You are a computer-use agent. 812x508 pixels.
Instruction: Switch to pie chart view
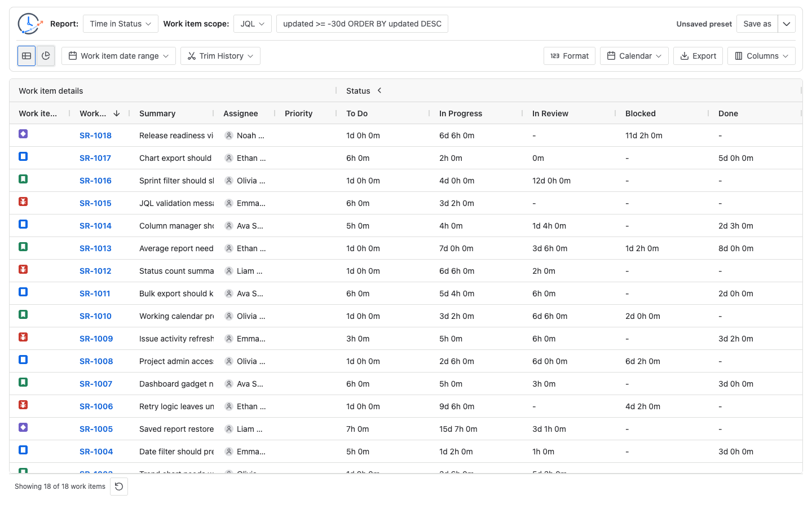coord(46,56)
